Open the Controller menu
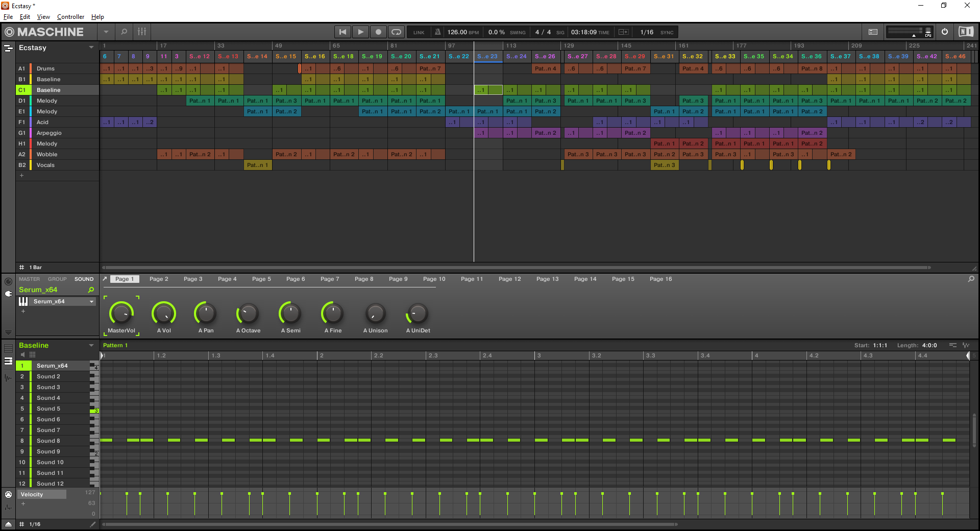 70,17
